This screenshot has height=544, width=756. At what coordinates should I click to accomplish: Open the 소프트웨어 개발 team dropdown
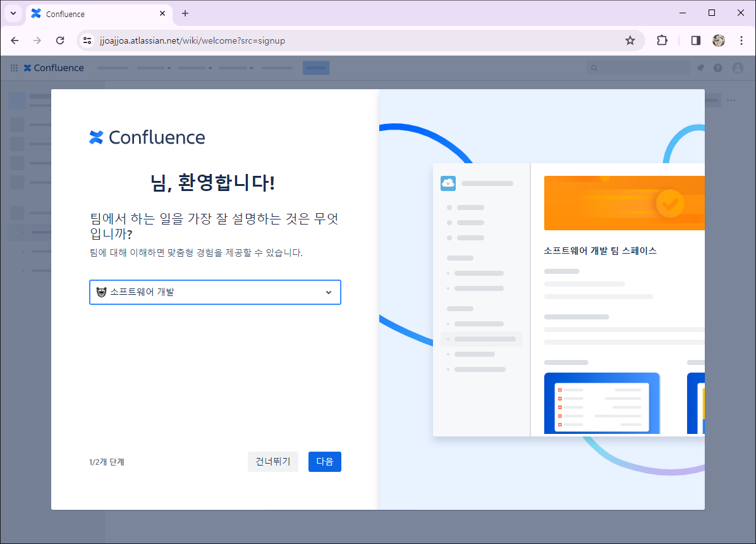[x=215, y=292]
